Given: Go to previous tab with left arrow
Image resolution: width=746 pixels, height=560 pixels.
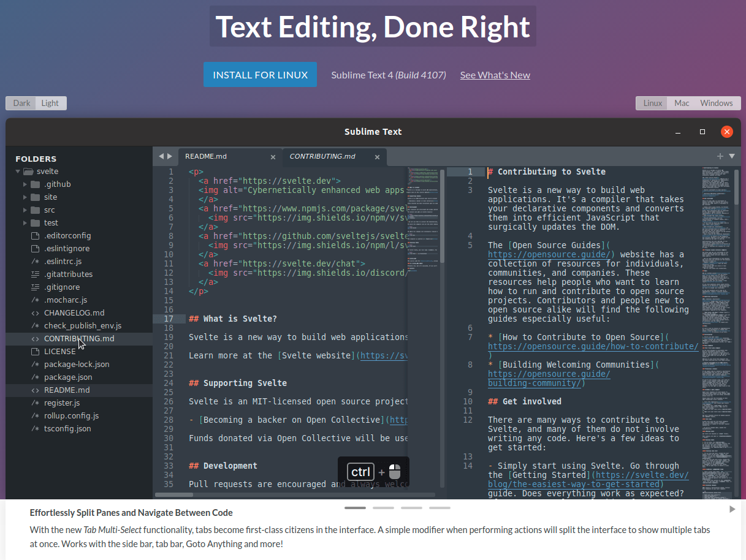Looking at the screenshot, I should pos(161,156).
